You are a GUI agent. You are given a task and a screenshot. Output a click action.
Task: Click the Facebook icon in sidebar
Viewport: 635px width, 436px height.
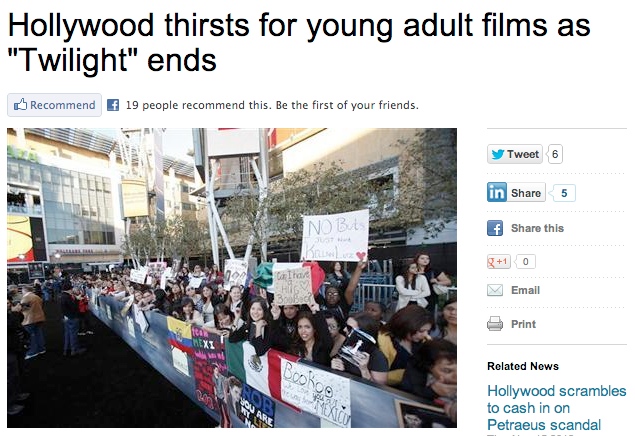[x=495, y=228]
